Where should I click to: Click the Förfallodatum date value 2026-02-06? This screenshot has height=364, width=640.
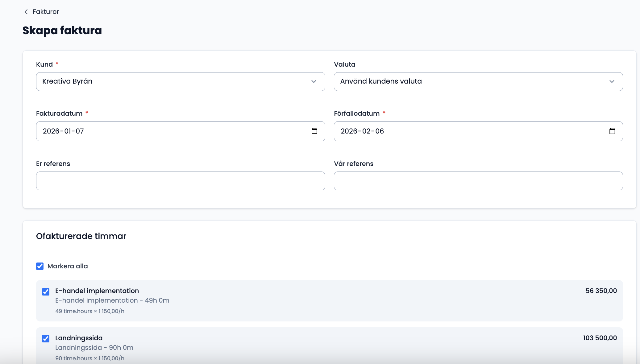362,131
